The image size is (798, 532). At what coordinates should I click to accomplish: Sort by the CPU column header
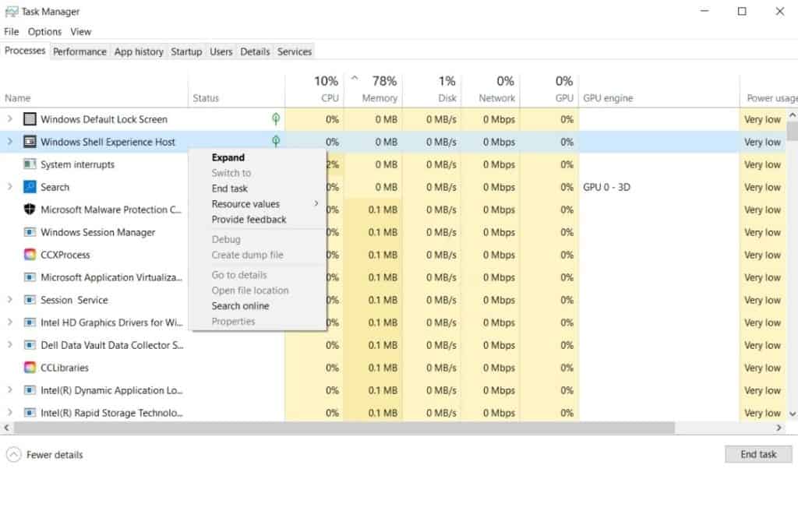[x=314, y=90]
